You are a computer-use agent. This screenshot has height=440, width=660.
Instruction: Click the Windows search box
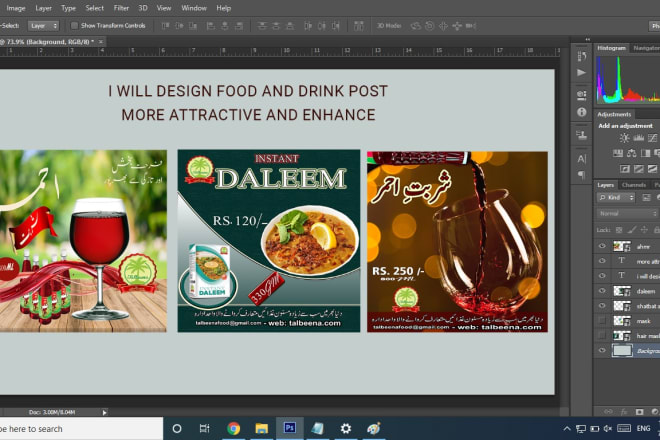pos(80,429)
